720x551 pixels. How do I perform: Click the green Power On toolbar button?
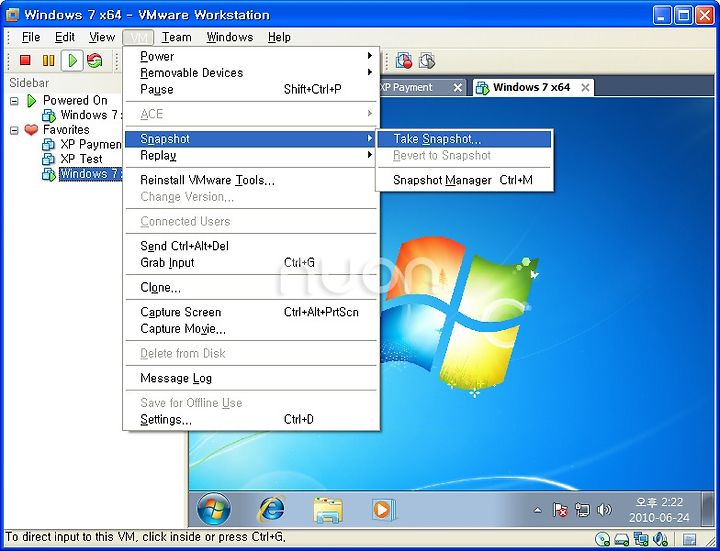(x=72, y=60)
